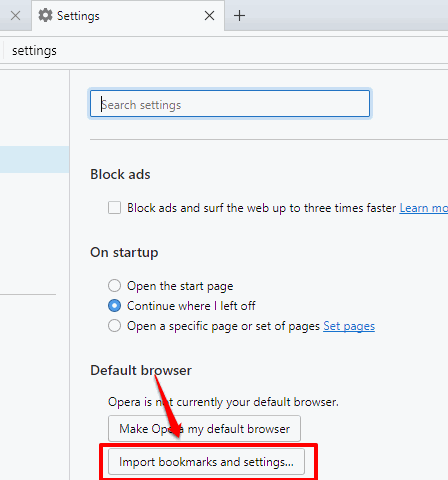Image resolution: width=448 pixels, height=480 pixels.
Task: Open a new tab with plus button
Action: tap(239, 15)
